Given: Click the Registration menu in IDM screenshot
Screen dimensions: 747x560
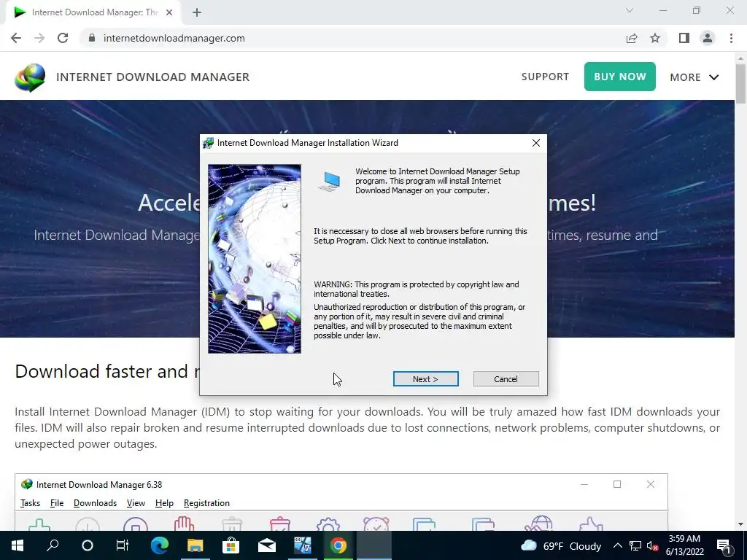Looking at the screenshot, I should [206, 503].
